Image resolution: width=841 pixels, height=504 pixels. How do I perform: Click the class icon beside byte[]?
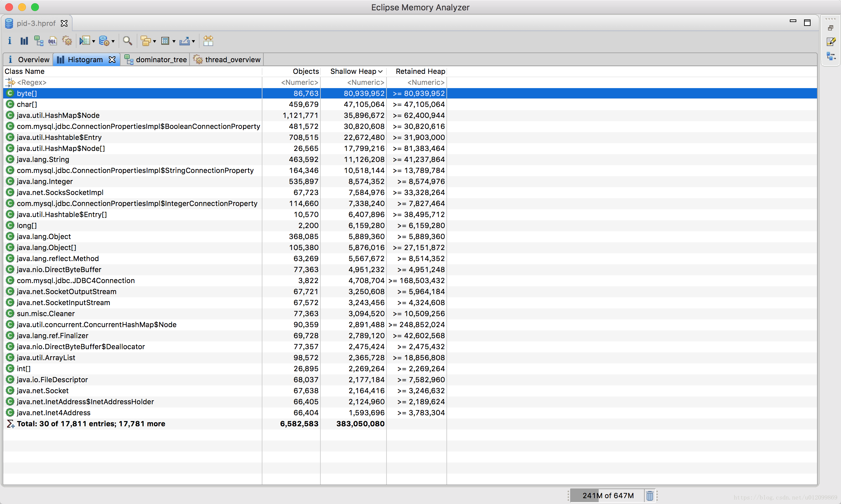10,93
